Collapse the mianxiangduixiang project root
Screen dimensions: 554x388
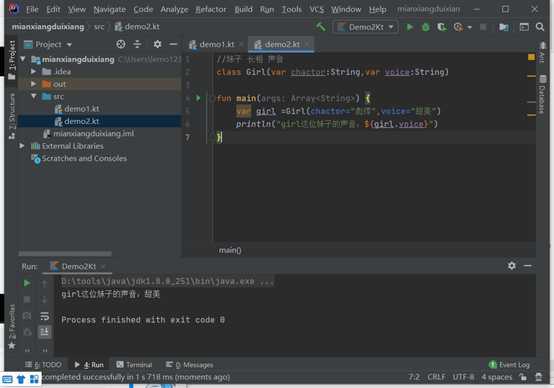pos(23,59)
